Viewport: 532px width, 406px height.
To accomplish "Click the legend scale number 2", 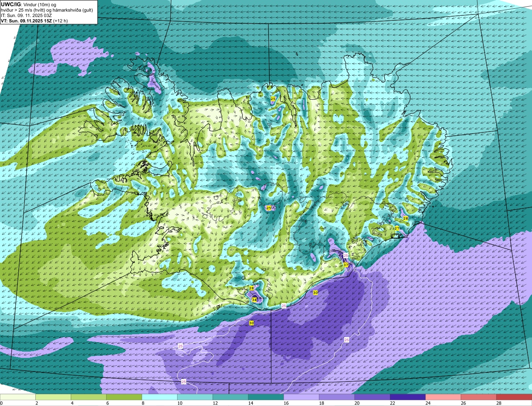I will pyautogui.click(x=36, y=403).
